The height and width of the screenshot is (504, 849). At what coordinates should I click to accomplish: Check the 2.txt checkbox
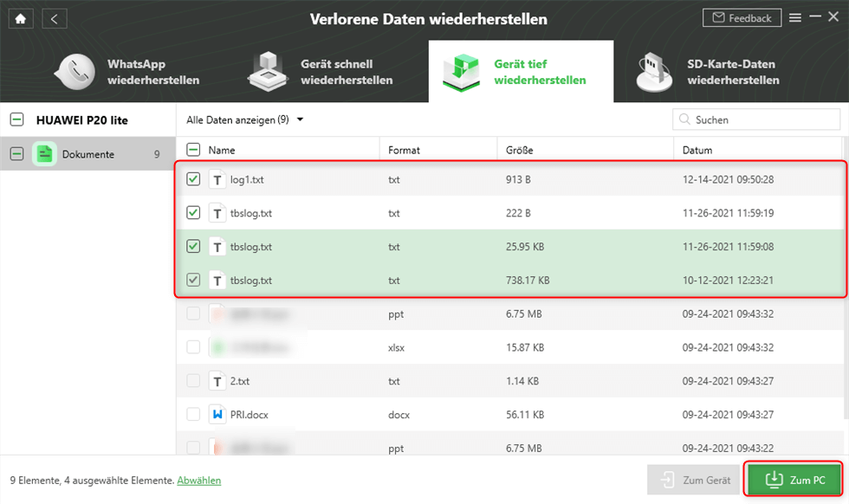193,380
